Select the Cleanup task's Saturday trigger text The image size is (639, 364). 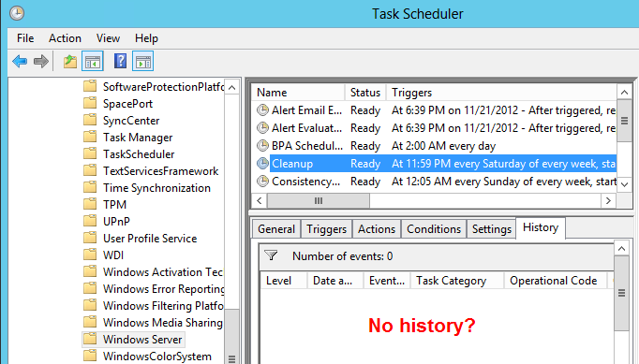[503, 163]
